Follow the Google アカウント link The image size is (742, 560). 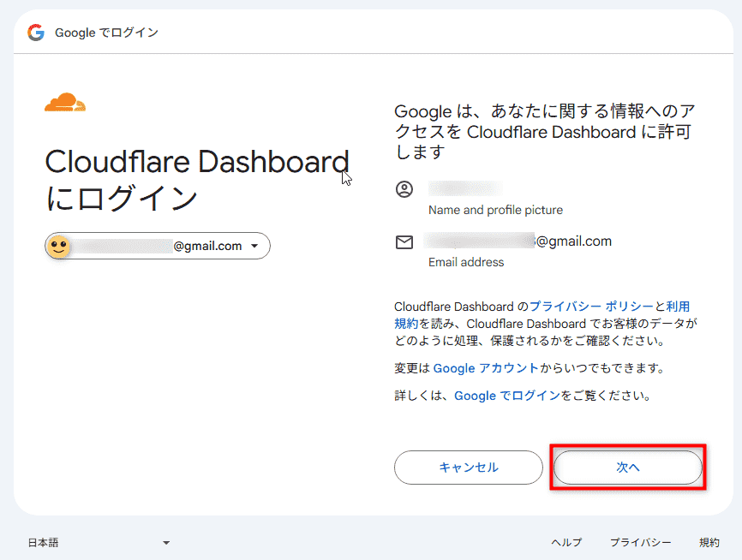pos(486,368)
